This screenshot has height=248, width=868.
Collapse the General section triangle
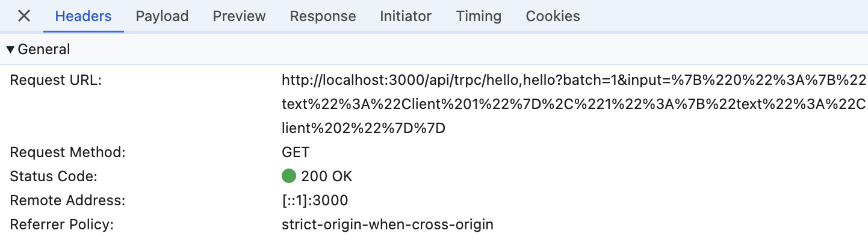coord(10,49)
